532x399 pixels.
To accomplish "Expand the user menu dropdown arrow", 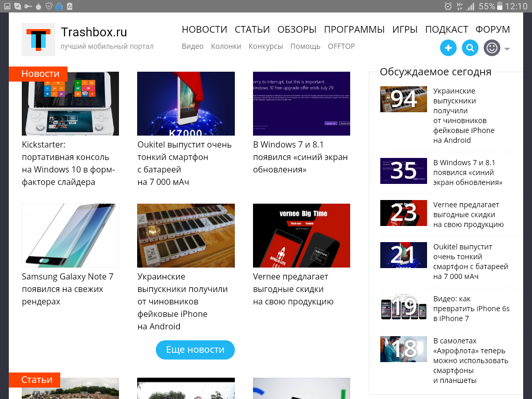I will pos(507,49).
